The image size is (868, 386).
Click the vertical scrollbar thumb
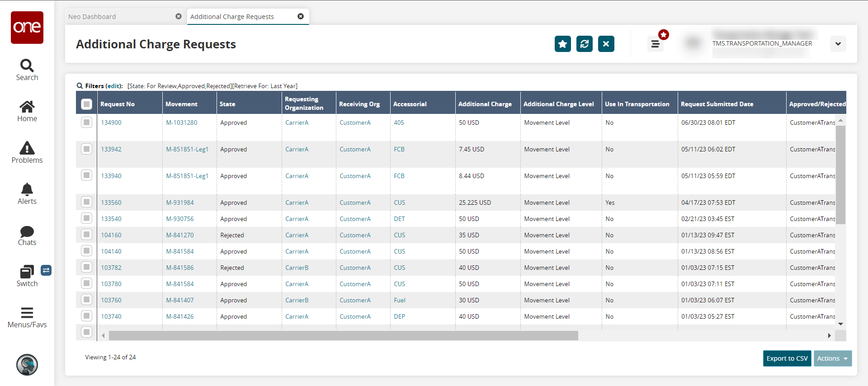point(840,174)
